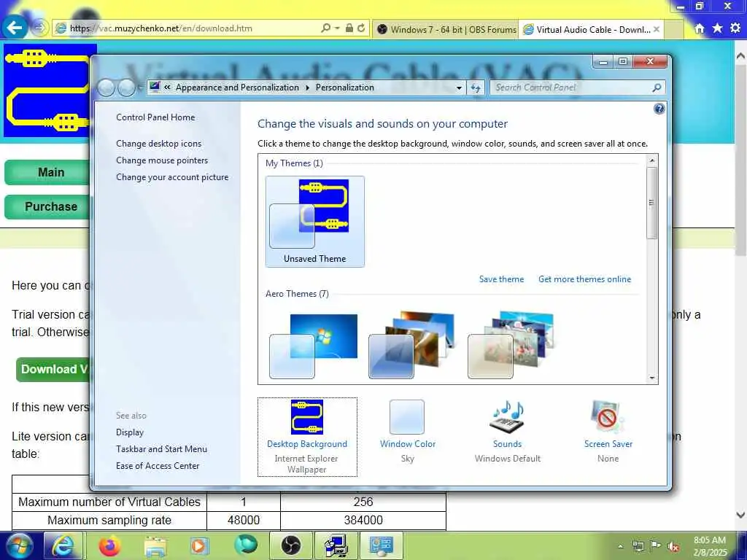Viewport: 747px width, 560px height.
Task: Open OBS Studio from the taskbar
Action: pyautogui.click(x=290, y=545)
